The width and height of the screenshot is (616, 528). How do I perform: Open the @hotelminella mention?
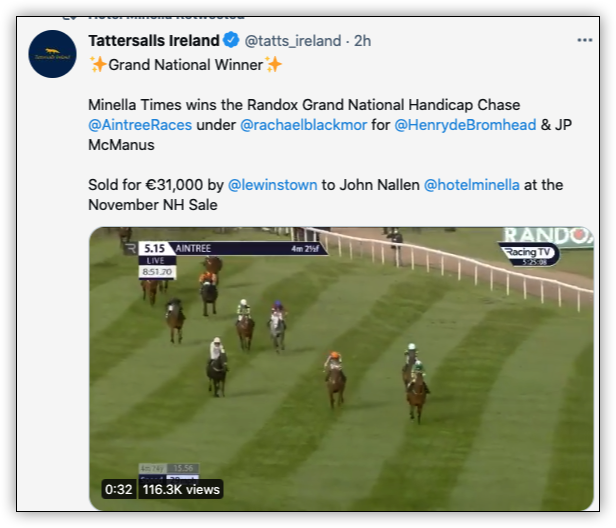[471, 185]
